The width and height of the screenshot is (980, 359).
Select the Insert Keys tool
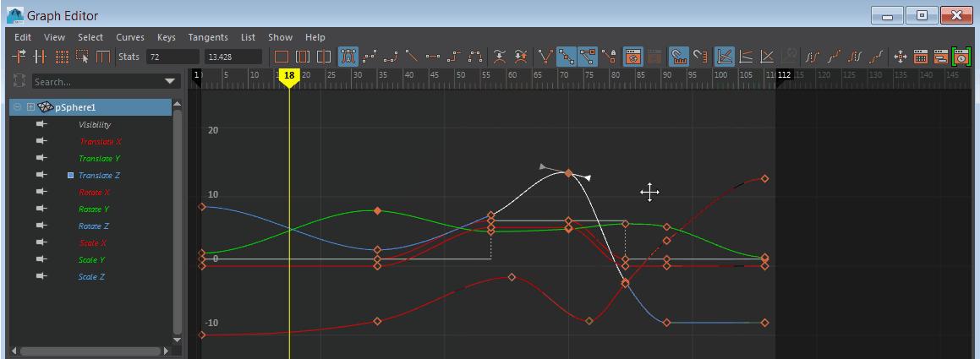(x=40, y=57)
